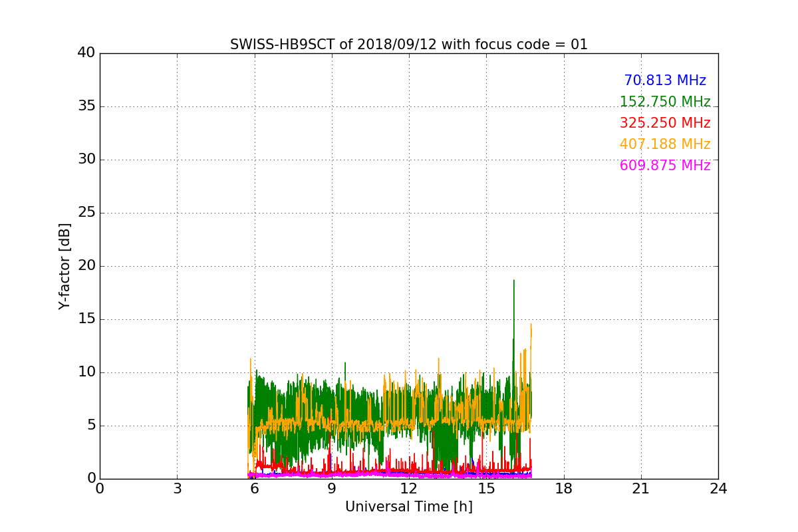
Task: Click the y-axis tick label 20
Action: click(x=86, y=266)
